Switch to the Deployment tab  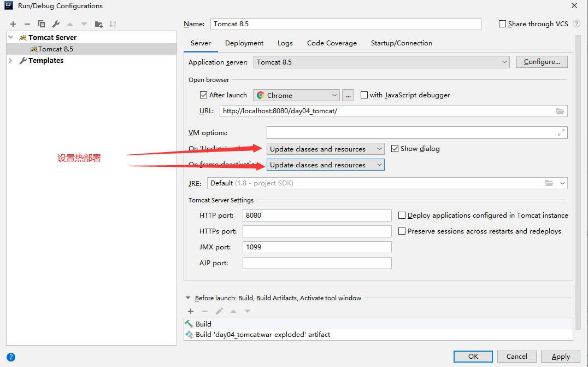244,43
